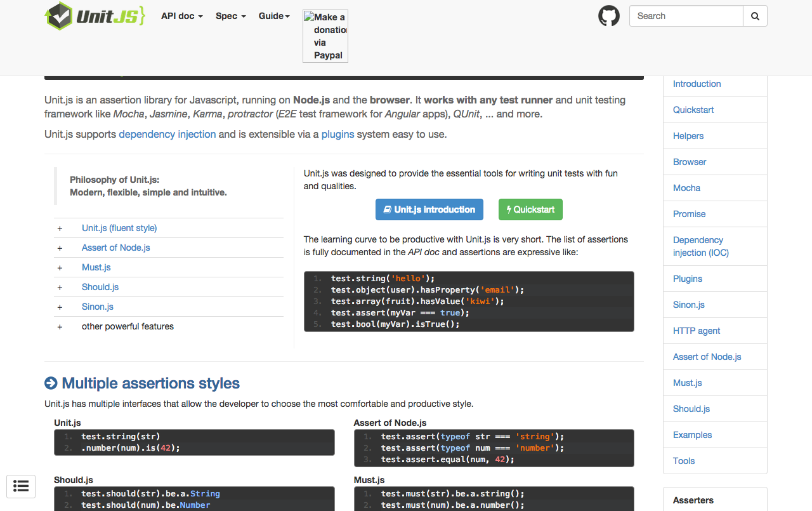Open the API doc dropdown menu
Image resolution: width=812 pixels, height=511 pixels.
[182, 16]
